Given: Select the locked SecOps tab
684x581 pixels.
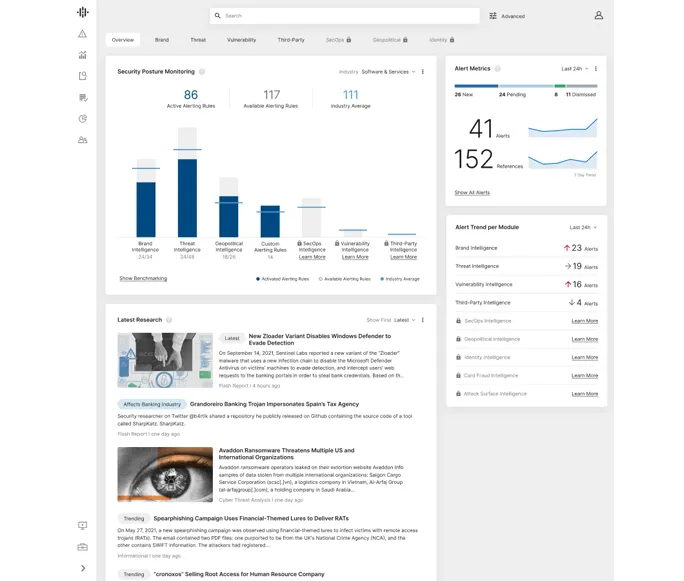Looking at the screenshot, I should click(x=339, y=40).
